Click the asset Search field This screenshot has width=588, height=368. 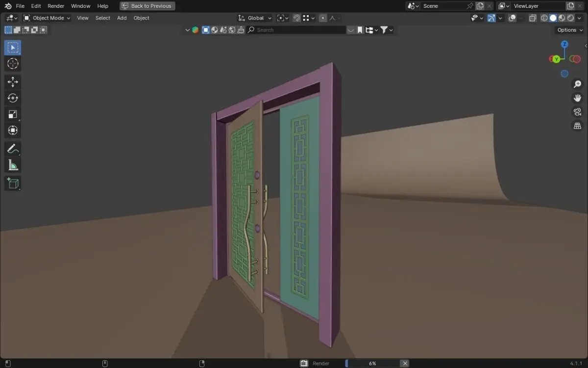296,30
